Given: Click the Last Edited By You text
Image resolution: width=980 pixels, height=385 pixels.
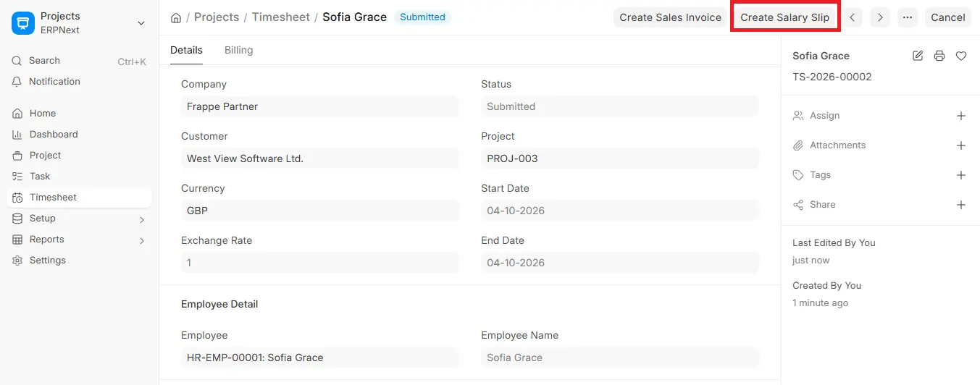Looking at the screenshot, I should (834, 243).
